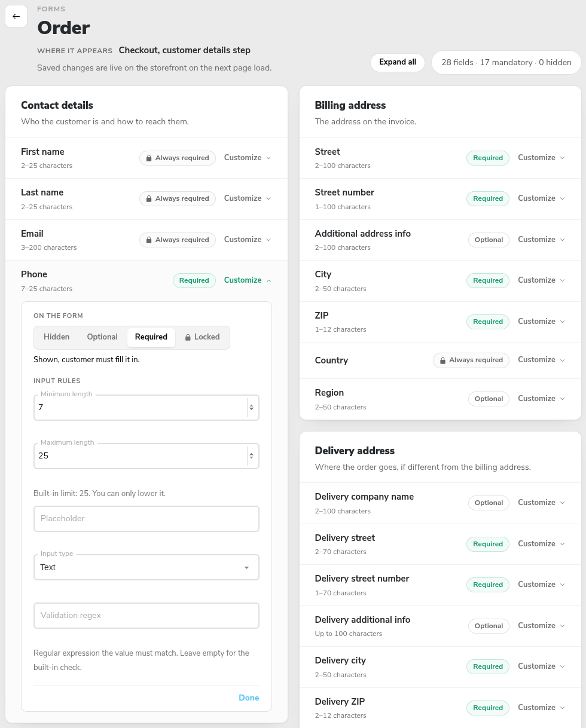Click Expand all button
This screenshot has height=728, width=586.
pos(398,62)
